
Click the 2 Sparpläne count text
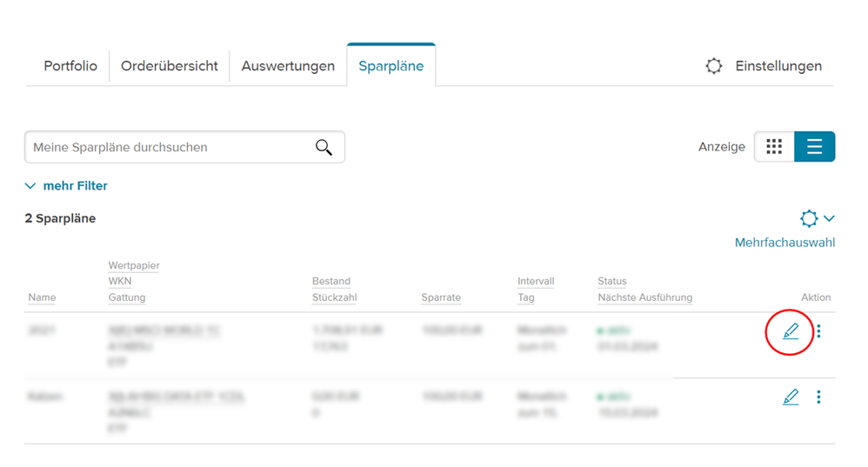[x=60, y=218]
